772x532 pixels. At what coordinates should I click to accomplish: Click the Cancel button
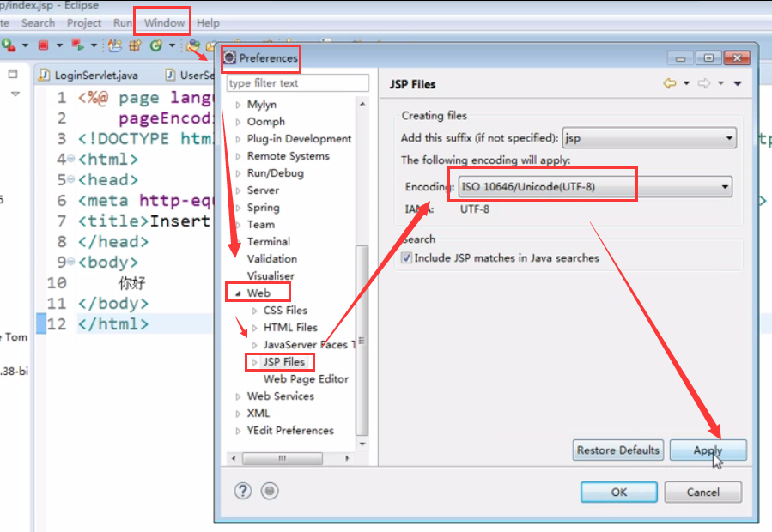[703, 493]
